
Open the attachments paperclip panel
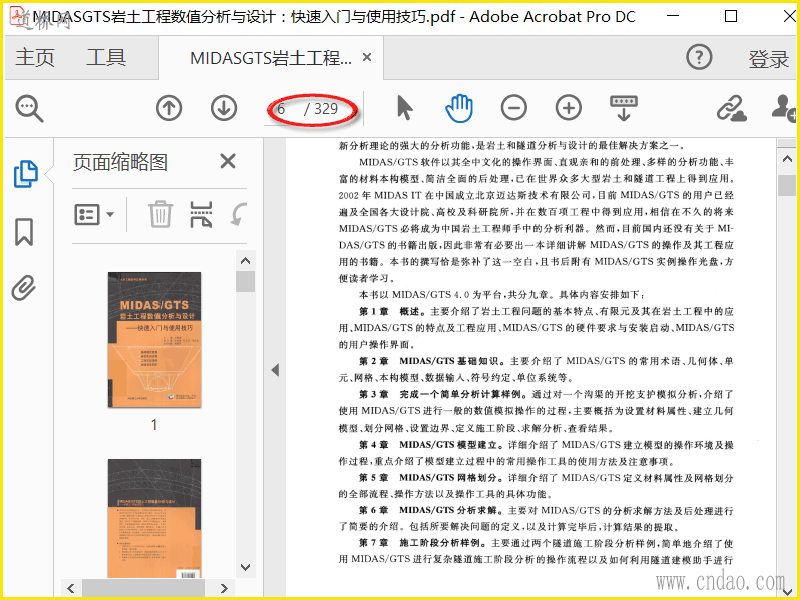[24, 288]
